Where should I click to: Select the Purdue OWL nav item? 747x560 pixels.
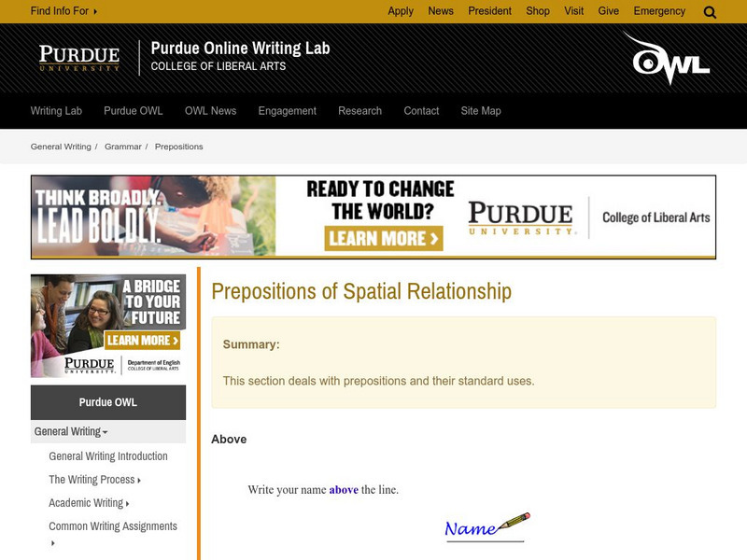pos(134,111)
